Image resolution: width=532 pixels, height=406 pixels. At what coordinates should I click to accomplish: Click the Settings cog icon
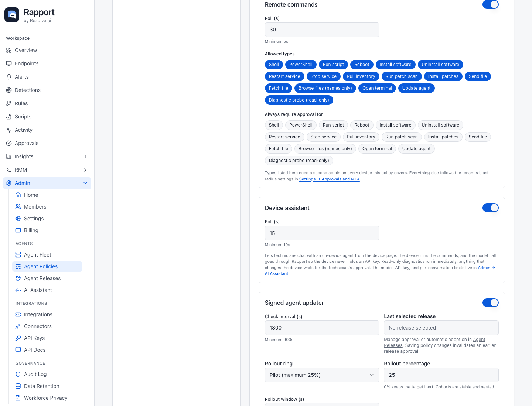18,219
